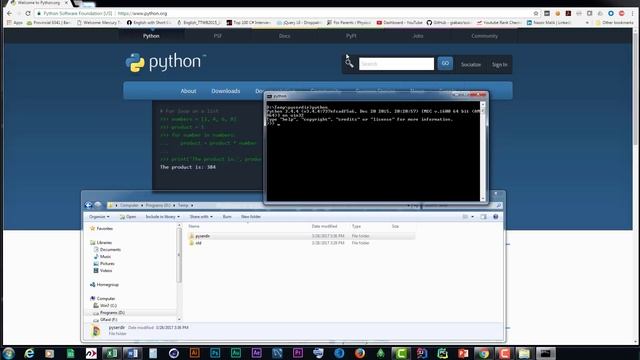
Task: Click the Explorer back arrow button
Action: (89, 205)
